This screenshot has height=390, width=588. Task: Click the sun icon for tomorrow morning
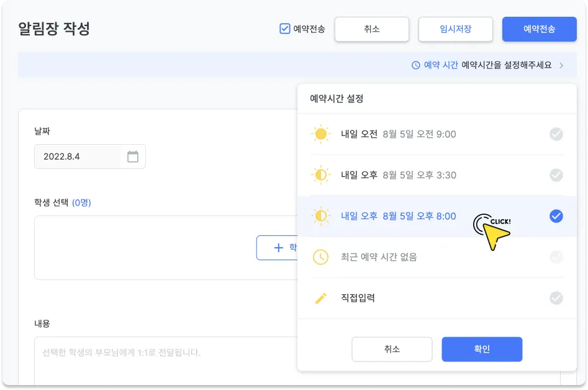[x=320, y=134]
